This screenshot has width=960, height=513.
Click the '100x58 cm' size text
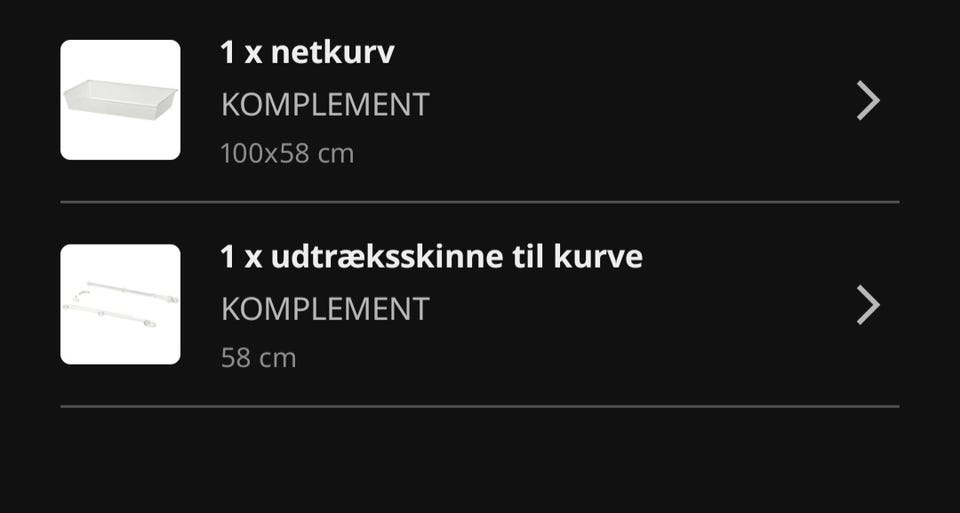(x=287, y=154)
